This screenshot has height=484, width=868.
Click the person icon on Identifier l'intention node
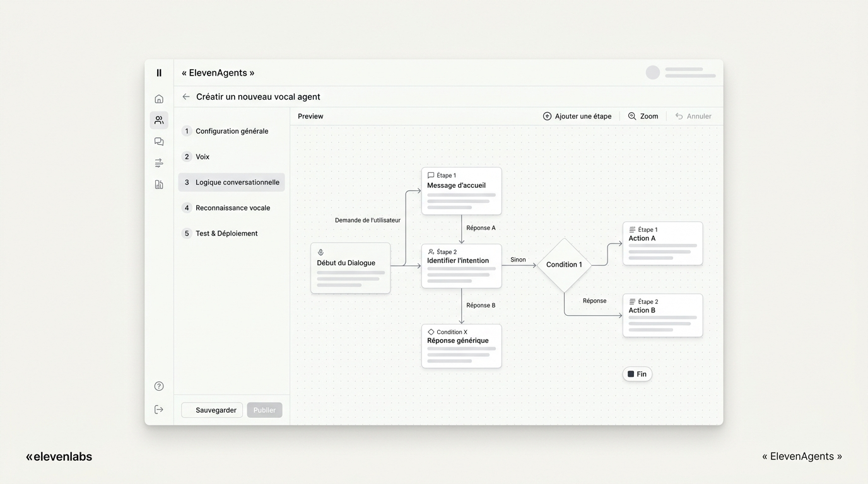[431, 252]
